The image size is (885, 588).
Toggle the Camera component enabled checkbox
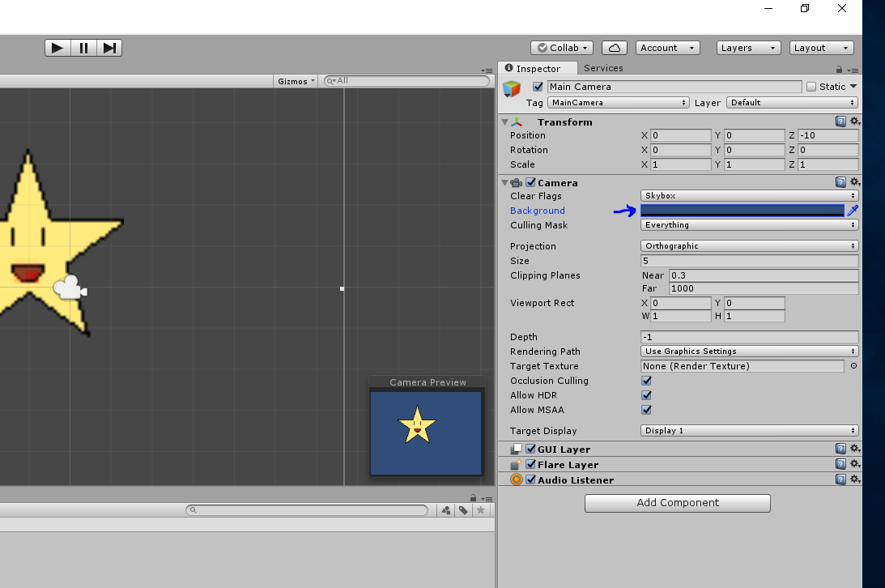(x=530, y=182)
